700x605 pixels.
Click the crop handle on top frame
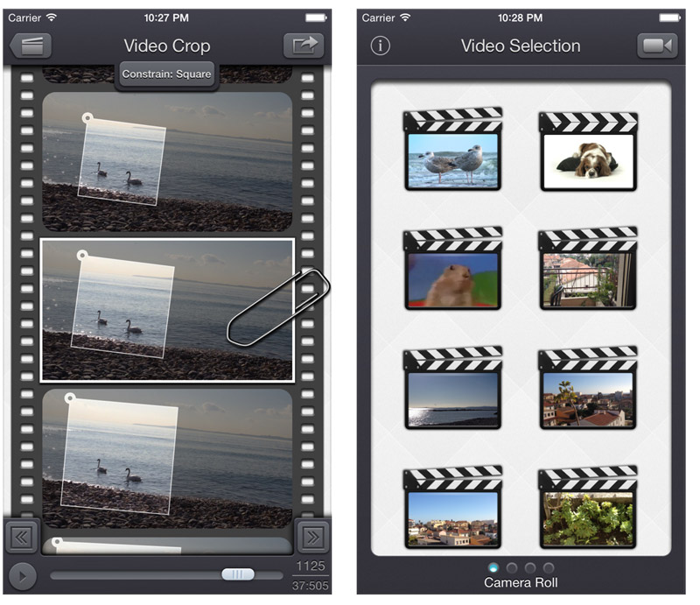pyautogui.click(x=86, y=117)
